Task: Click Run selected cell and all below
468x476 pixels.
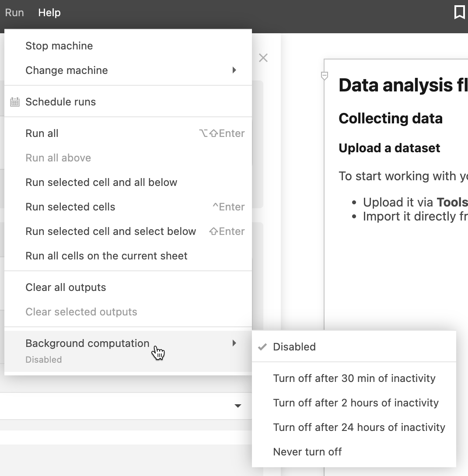Action: click(x=101, y=182)
